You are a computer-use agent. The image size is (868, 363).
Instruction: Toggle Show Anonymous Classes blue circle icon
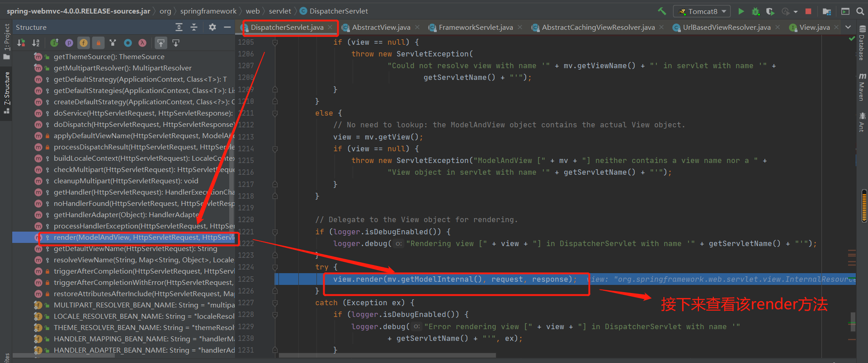tap(128, 43)
